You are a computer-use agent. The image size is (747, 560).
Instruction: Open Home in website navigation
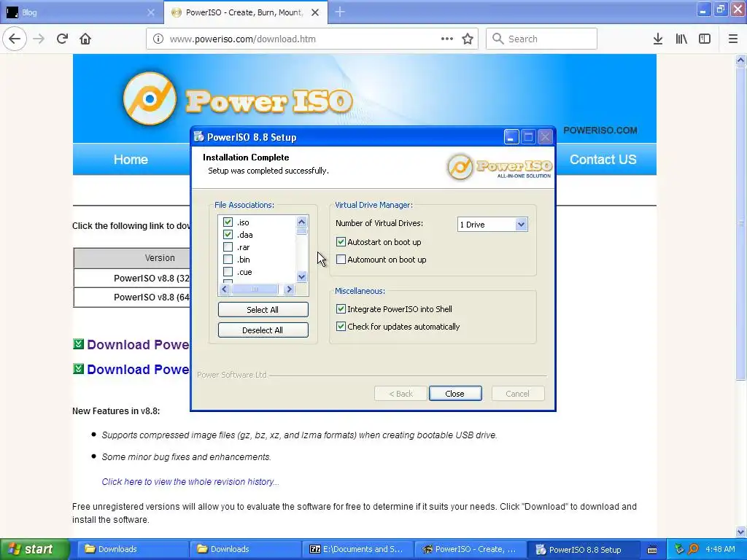[131, 160]
